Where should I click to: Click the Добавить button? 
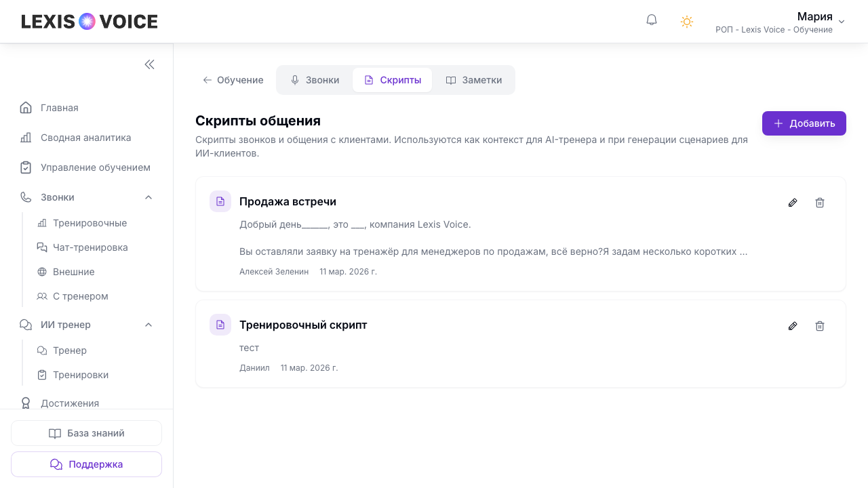tap(804, 123)
